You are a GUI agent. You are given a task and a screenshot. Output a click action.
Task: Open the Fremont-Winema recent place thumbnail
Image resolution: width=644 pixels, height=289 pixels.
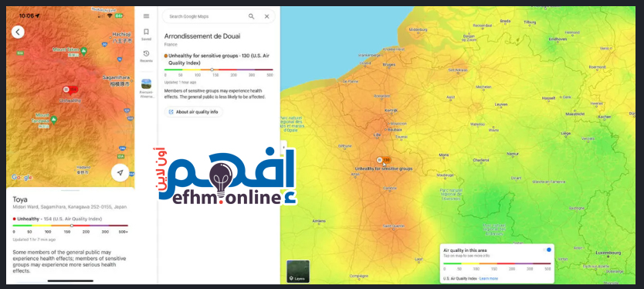tap(146, 84)
